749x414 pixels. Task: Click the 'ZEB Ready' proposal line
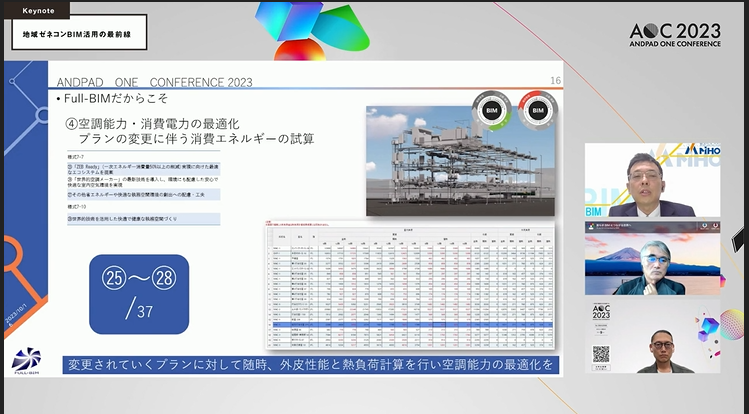click(x=144, y=169)
